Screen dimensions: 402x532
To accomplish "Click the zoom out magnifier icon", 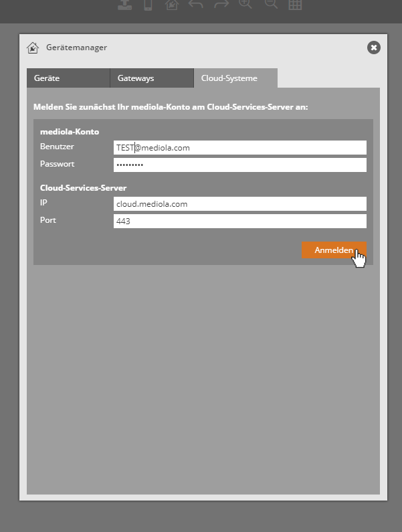I will 270,5.
